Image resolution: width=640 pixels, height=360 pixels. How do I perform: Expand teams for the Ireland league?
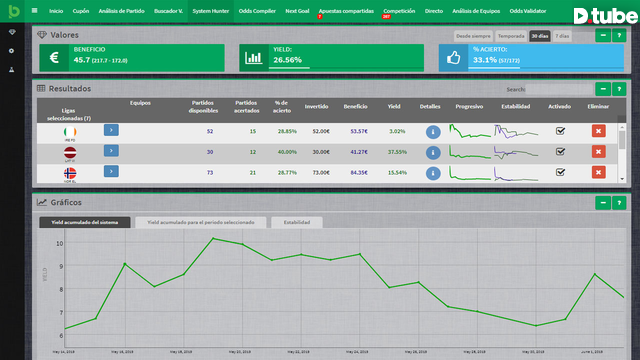pyautogui.click(x=111, y=130)
